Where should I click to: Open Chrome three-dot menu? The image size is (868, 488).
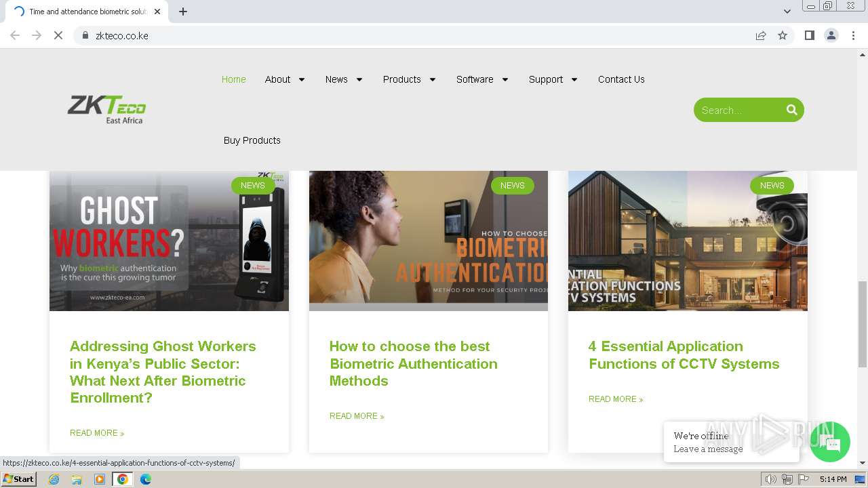[853, 35]
